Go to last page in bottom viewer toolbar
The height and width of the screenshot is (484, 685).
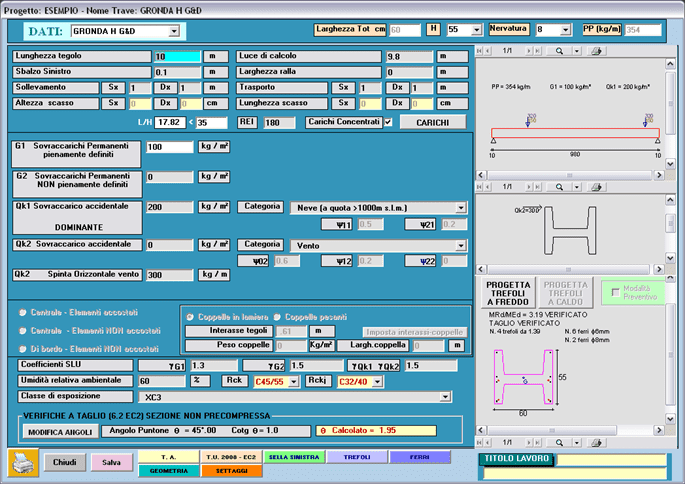point(538,443)
